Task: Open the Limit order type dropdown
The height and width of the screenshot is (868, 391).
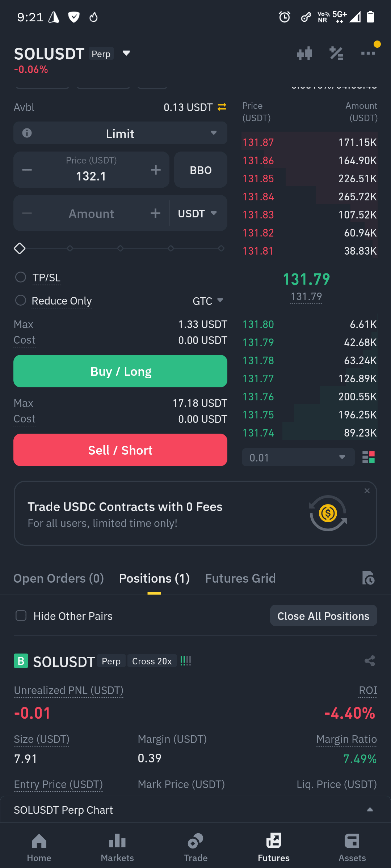Action: click(120, 133)
